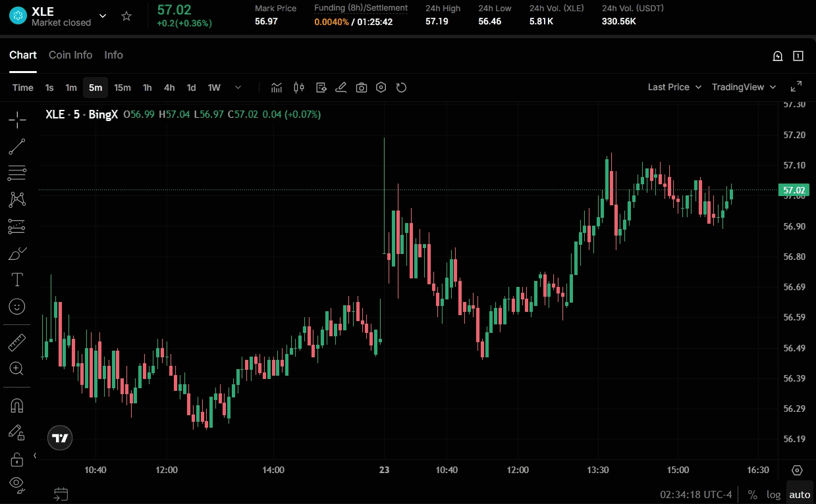Select the 15m timeframe button

(122, 88)
